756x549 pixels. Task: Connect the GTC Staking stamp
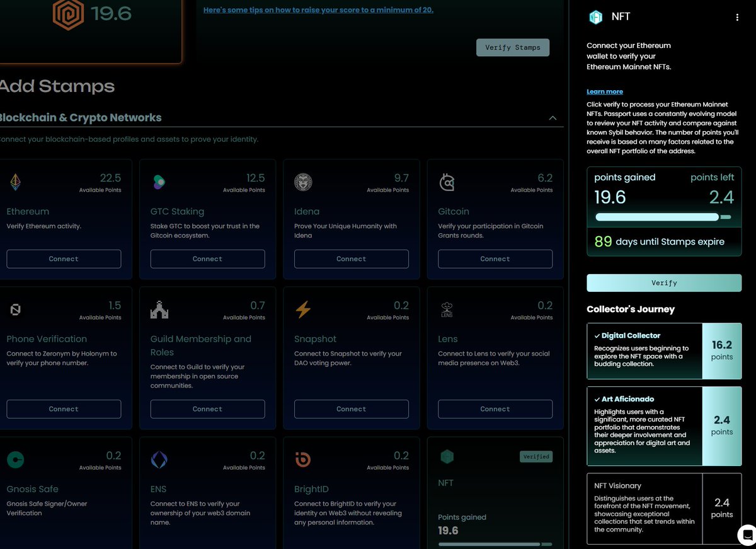[x=207, y=259]
